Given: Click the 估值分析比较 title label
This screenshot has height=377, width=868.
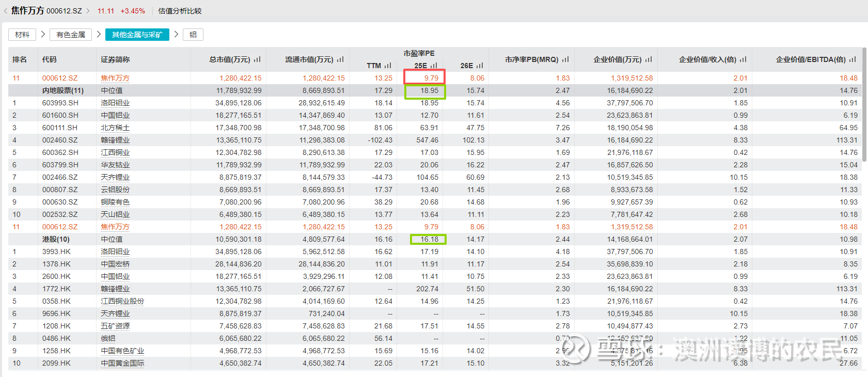Looking at the screenshot, I should 180,11.
